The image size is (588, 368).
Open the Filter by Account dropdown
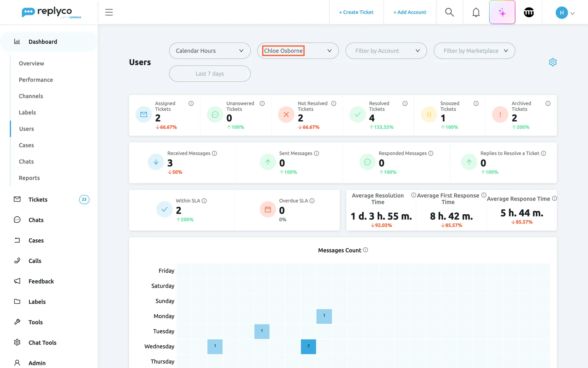386,51
